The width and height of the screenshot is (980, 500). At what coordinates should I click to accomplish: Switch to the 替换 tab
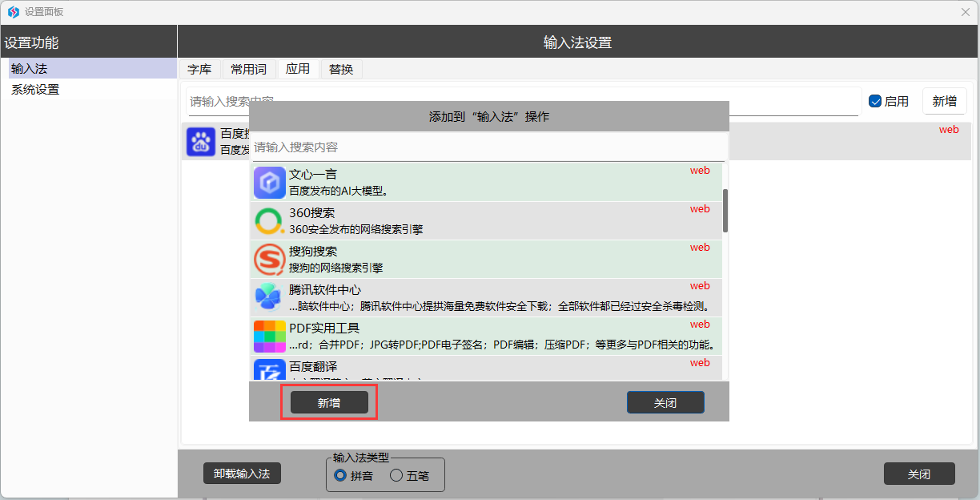click(x=341, y=70)
